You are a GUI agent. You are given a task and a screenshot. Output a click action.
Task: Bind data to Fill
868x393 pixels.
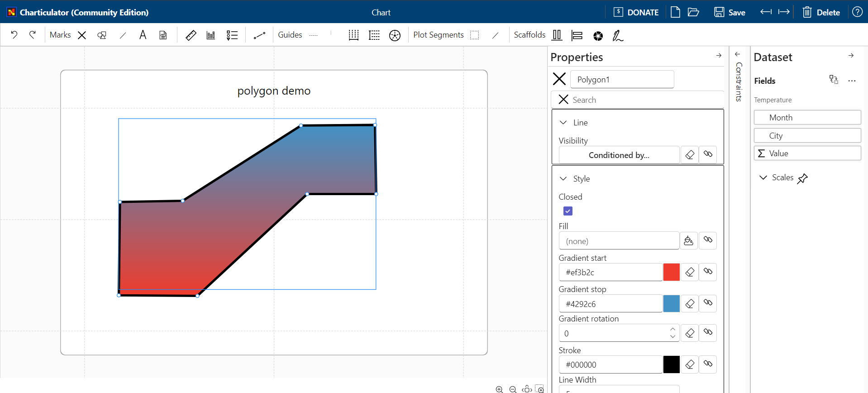708,240
